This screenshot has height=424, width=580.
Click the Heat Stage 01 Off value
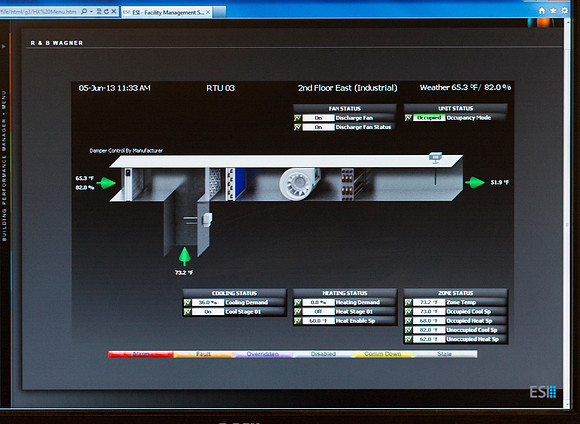coord(318,312)
